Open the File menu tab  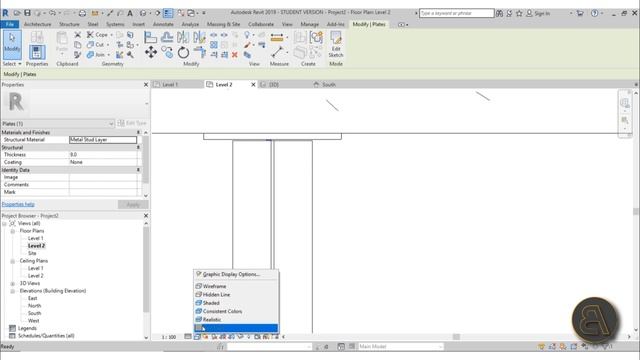point(10,24)
